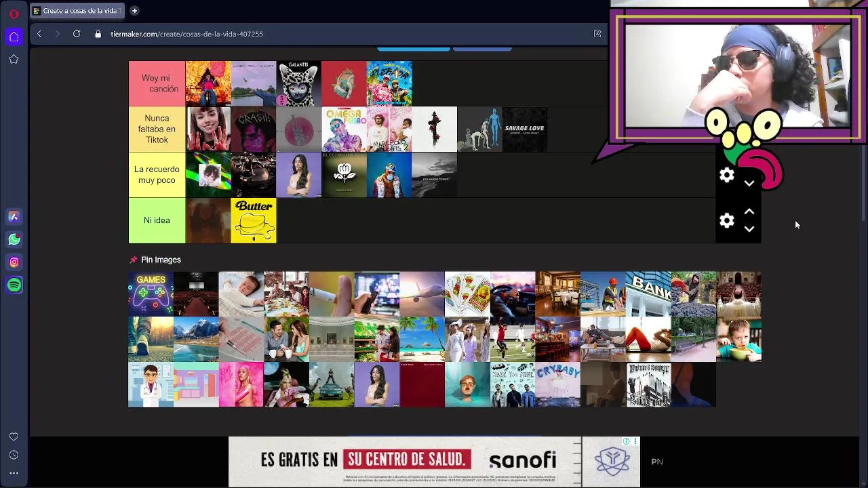Move Ni idea row up

(x=749, y=212)
